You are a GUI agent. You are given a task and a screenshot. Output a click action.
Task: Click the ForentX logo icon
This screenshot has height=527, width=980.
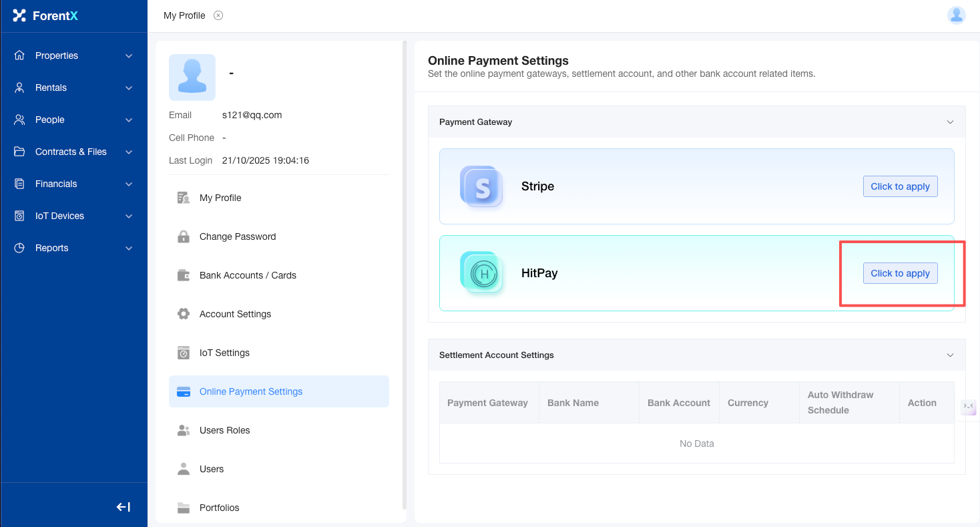pos(19,15)
